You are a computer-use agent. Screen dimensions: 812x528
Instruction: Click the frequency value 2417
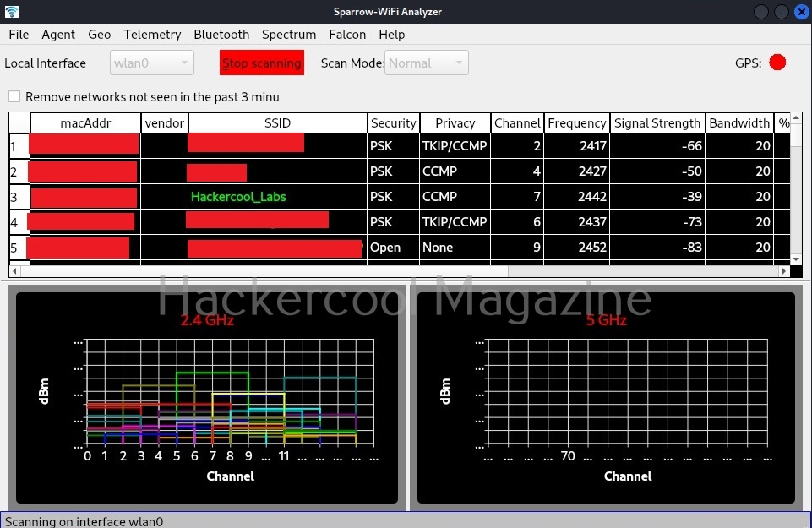click(593, 146)
